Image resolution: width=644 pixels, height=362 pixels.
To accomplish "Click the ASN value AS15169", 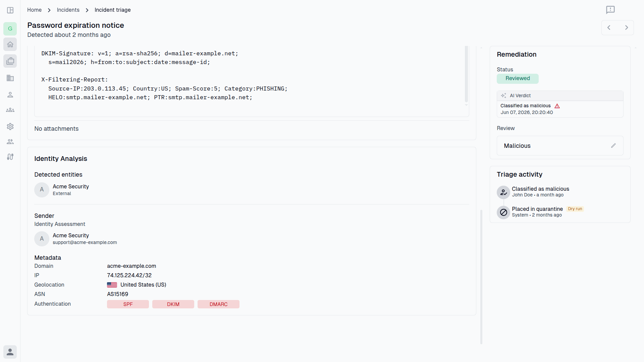I will [x=117, y=294].
